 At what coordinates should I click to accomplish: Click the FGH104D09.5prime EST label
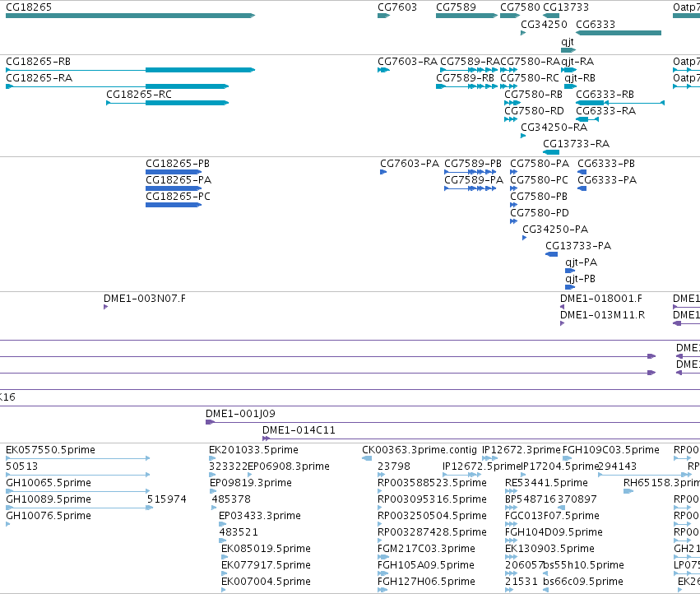tap(554, 532)
